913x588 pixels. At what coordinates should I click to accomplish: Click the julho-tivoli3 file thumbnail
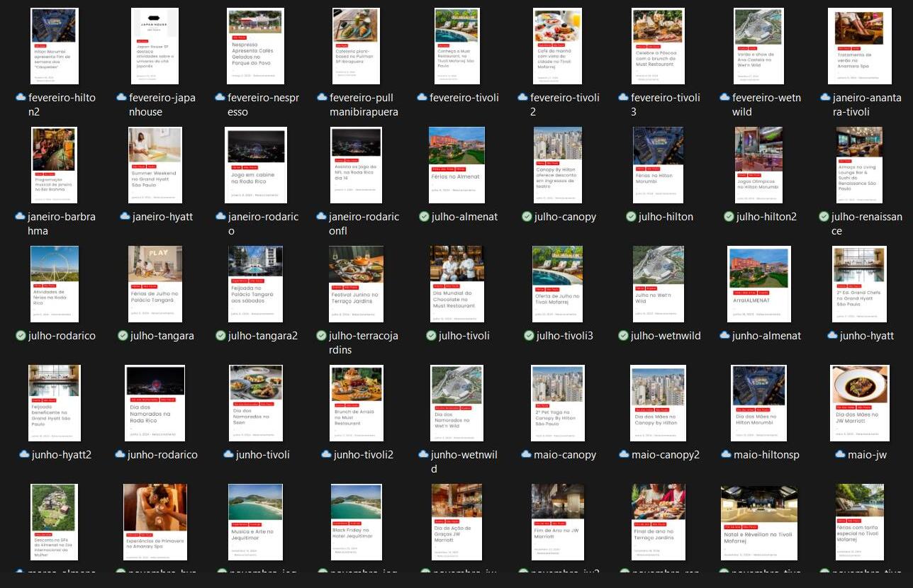click(x=557, y=284)
